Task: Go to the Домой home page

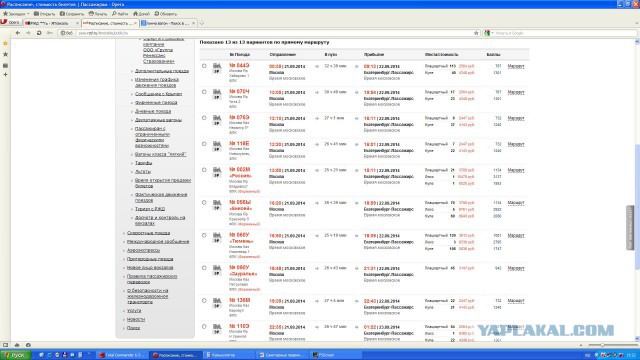Action: click(141, 13)
